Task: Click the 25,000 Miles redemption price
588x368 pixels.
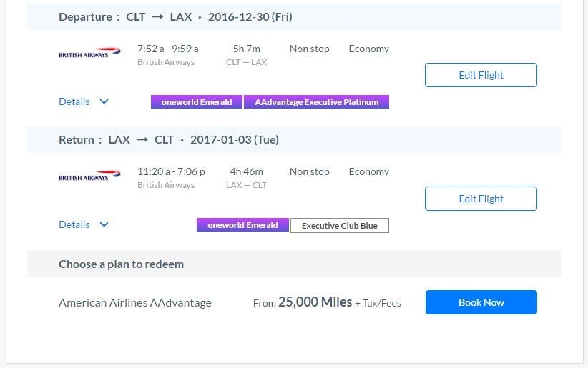Action: click(315, 302)
